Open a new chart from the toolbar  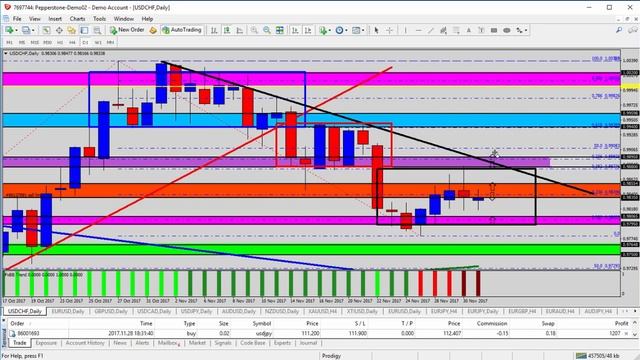pyautogui.click(x=9, y=30)
